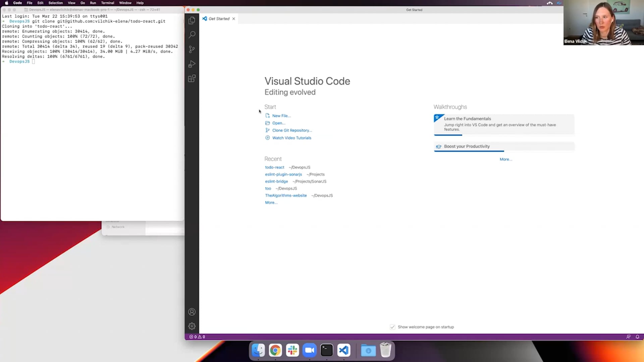
Task: Click the Accounts icon in activity bar
Action: coord(192,312)
